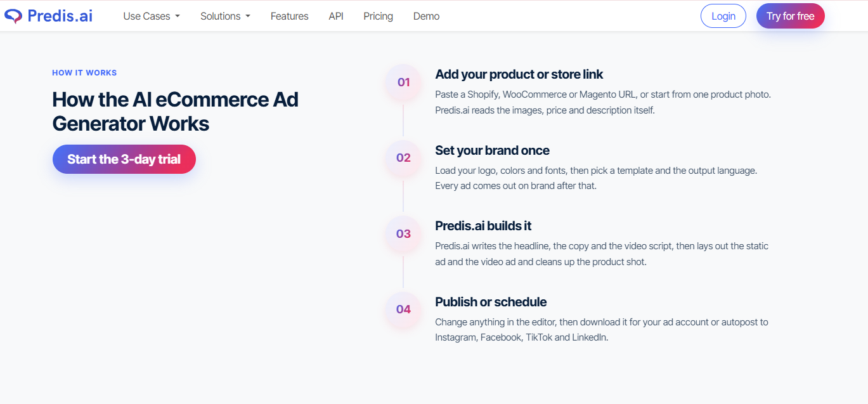This screenshot has height=404, width=868.
Task: Click the text 'Every ad comes out on brand after that.'
Action: click(515, 186)
